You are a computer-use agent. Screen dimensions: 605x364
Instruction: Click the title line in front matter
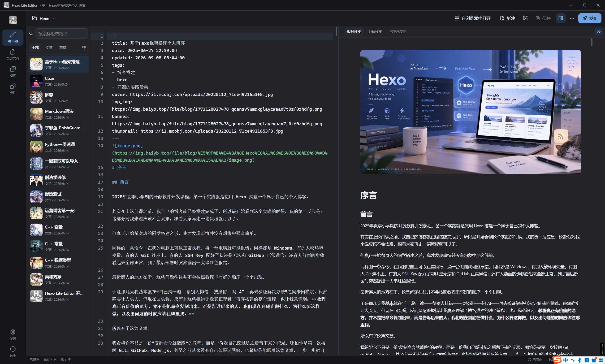[x=148, y=43]
